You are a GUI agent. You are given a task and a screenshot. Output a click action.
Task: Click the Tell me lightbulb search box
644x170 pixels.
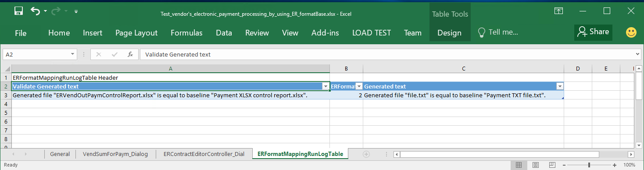click(x=498, y=32)
